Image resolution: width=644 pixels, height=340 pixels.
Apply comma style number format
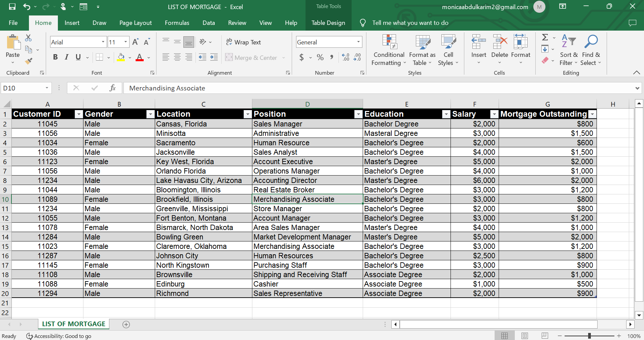(332, 58)
